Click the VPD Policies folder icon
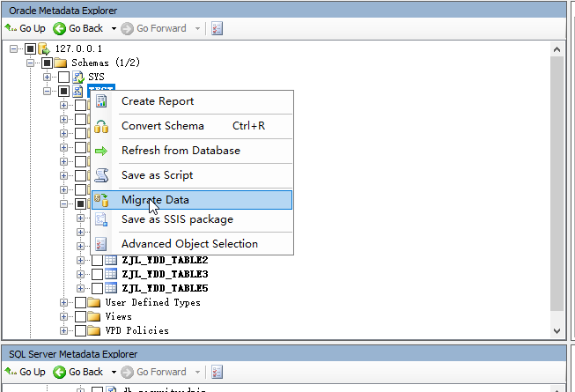The image size is (575, 392). click(94, 330)
